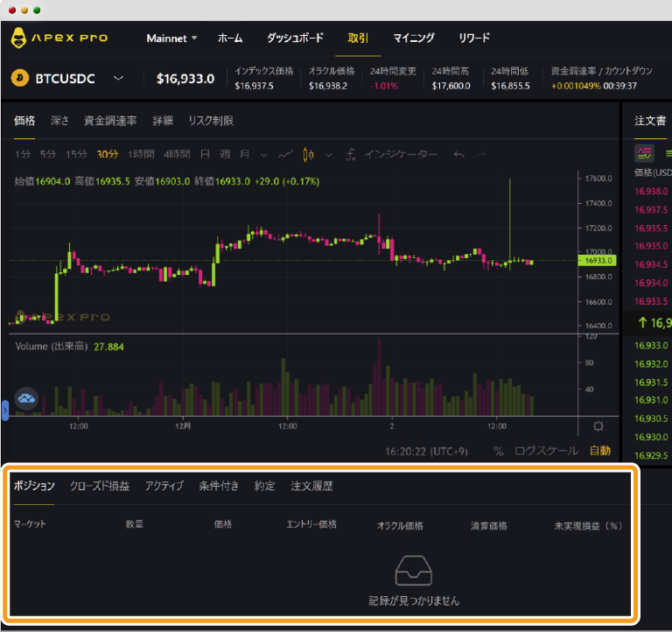Screen dimensions: 672x632
Task: Select the combined order book view icon
Action: point(644,153)
